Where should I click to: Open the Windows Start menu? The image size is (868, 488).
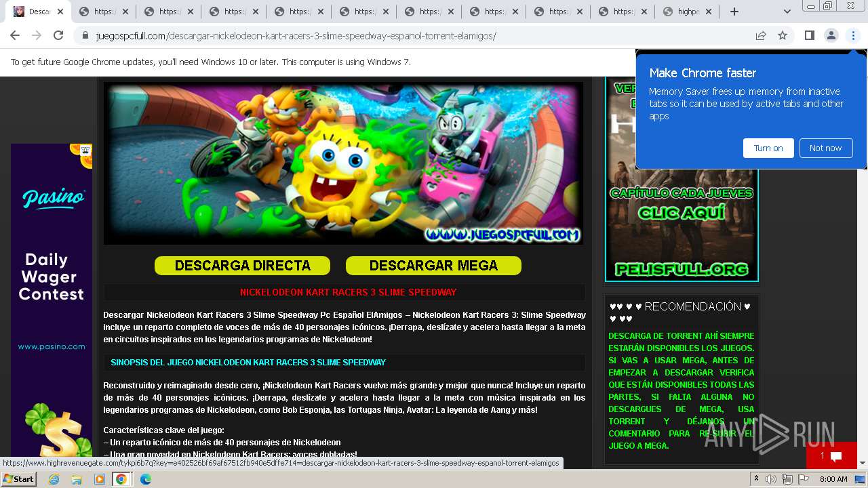click(19, 479)
